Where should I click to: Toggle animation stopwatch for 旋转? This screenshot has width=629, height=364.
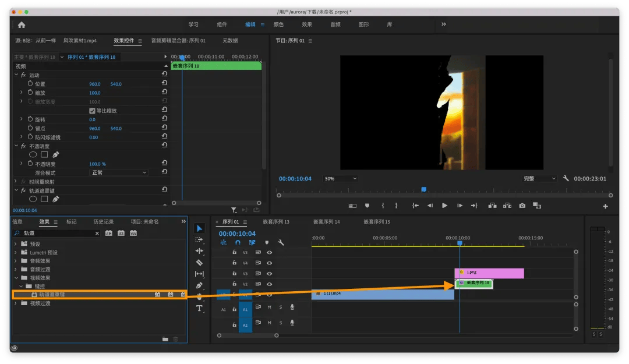pyautogui.click(x=30, y=119)
